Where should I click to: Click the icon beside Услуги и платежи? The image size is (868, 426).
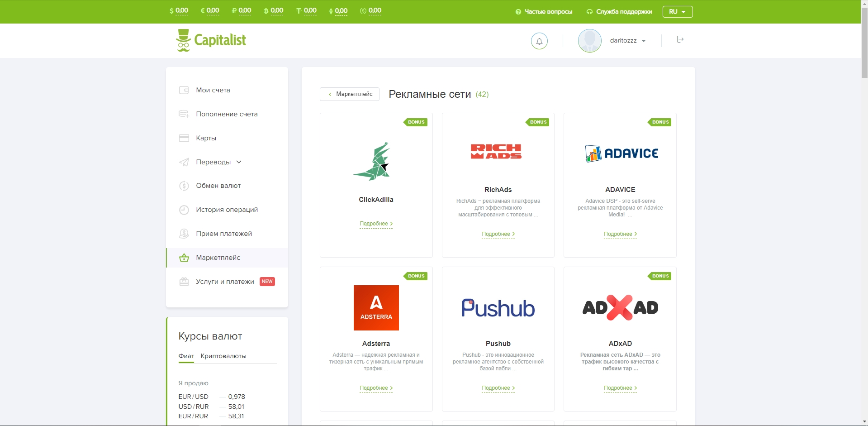184,282
